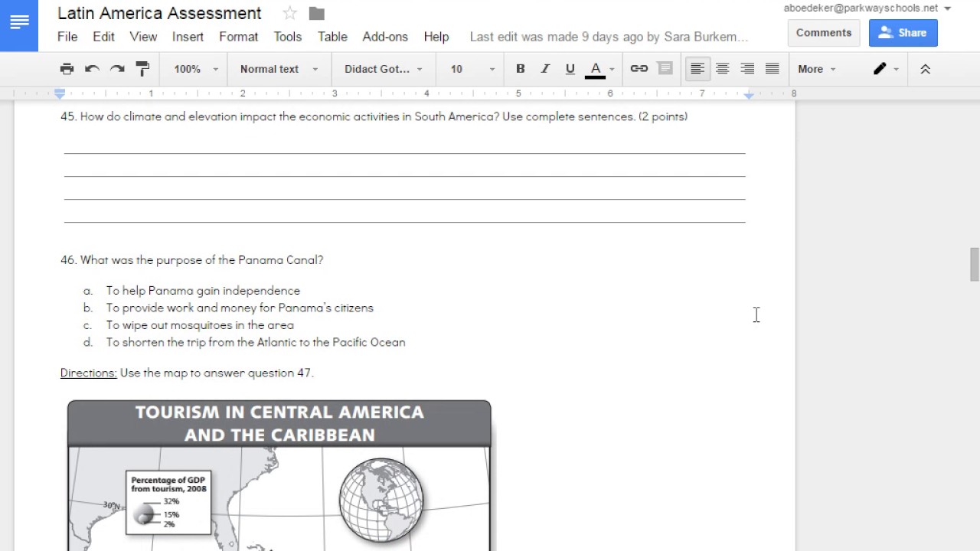This screenshot has height=551, width=980.
Task: Open the Tools menu
Action: click(288, 37)
